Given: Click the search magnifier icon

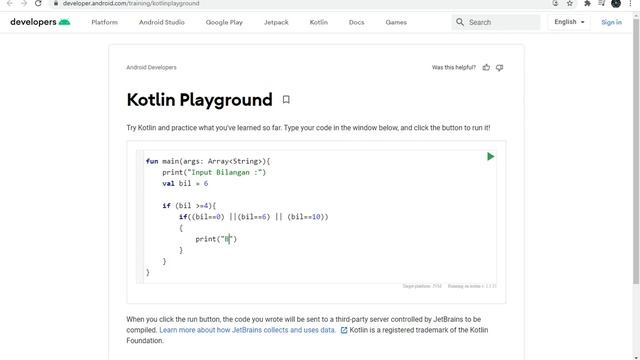Looking at the screenshot, I should [460, 22].
